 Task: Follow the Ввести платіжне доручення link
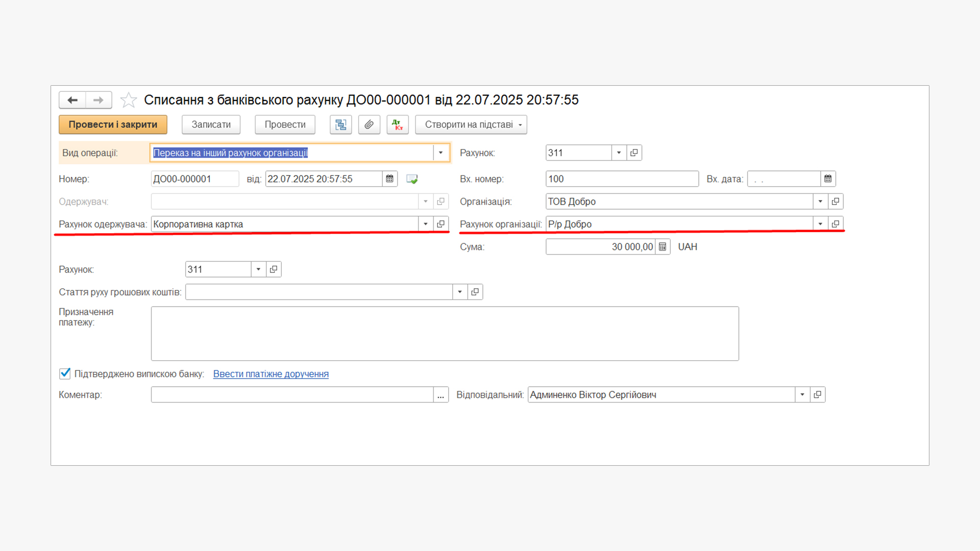(271, 374)
